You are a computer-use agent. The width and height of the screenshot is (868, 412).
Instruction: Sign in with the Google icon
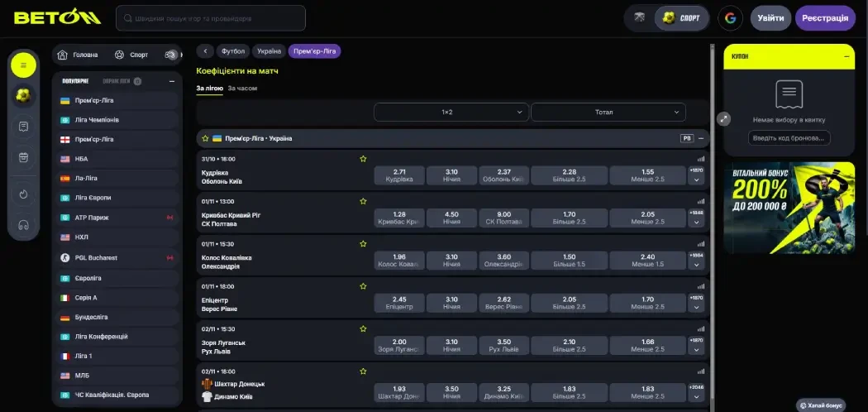click(730, 17)
